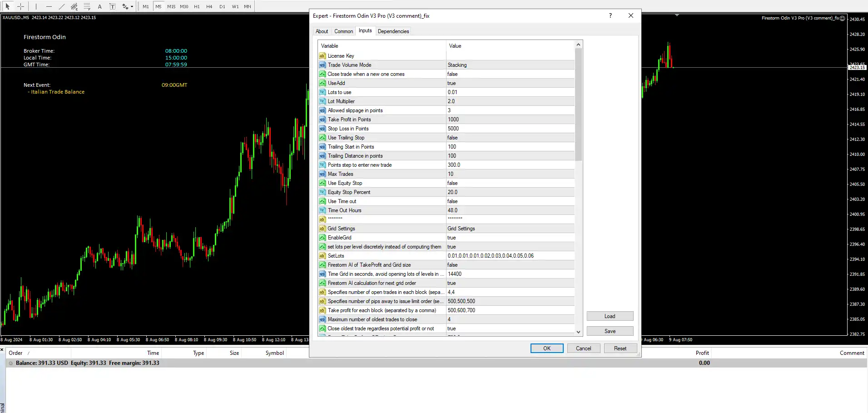Switch chart to M15 timeframe
Viewport: 868px width, 413px height.
pyautogui.click(x=171, y=6)
